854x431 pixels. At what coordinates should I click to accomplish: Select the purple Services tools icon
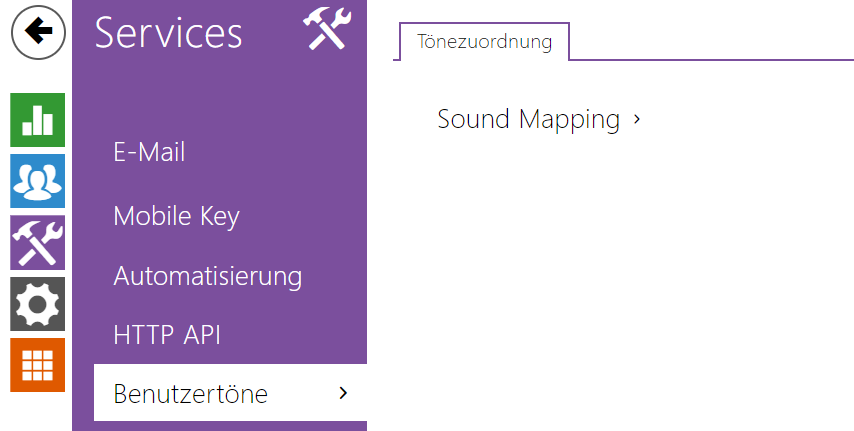(x=38, y=242)
